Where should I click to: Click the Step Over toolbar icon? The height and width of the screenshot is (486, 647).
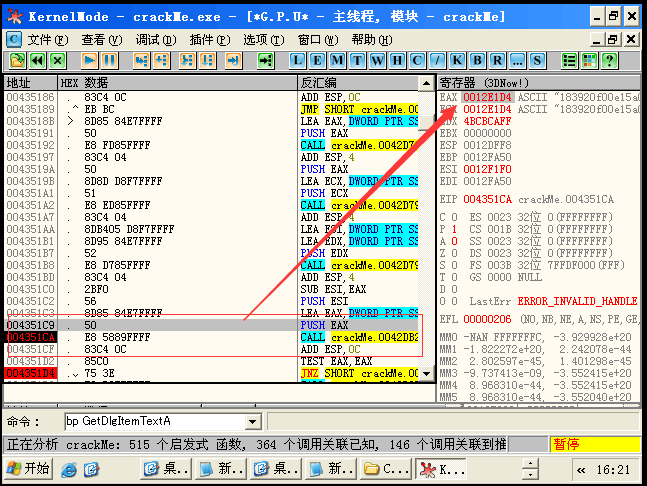161,61
